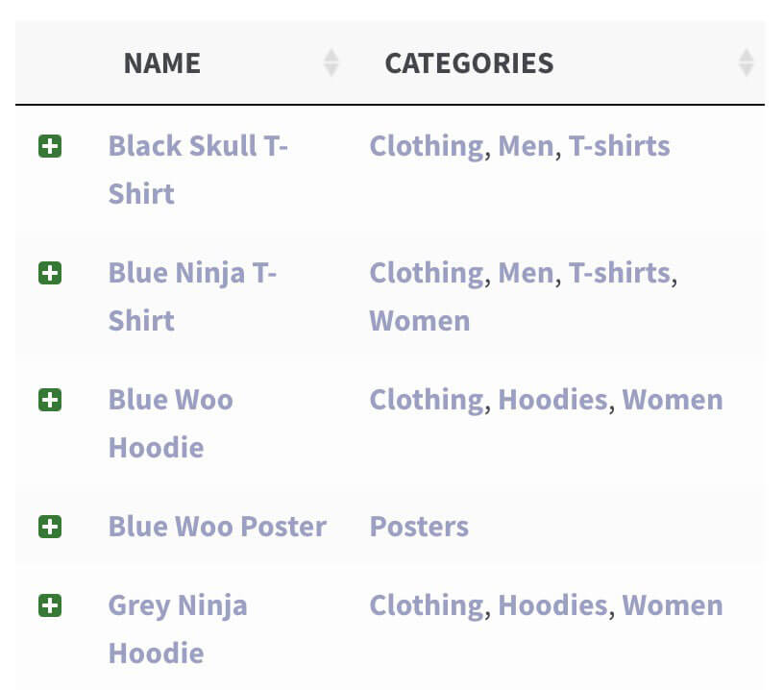
Task: Go to the Blue Woo Poster product
Action: 217,527
